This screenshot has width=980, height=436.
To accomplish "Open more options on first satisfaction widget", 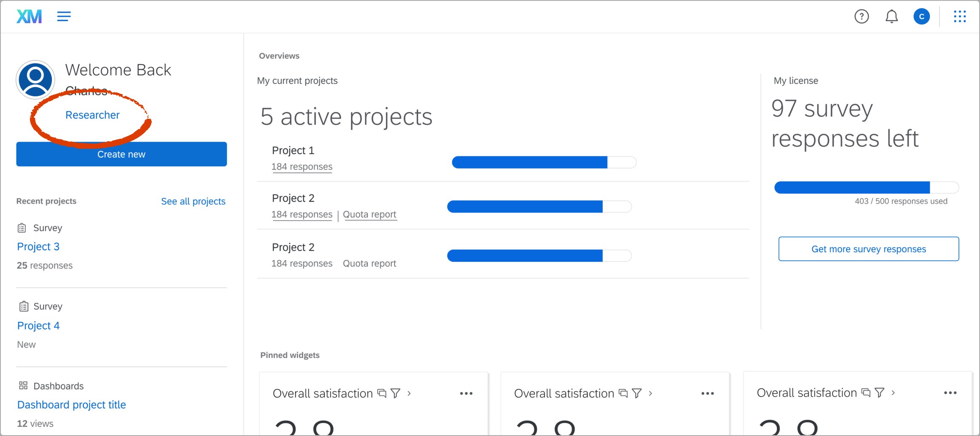I will click(x=466, y=393).
